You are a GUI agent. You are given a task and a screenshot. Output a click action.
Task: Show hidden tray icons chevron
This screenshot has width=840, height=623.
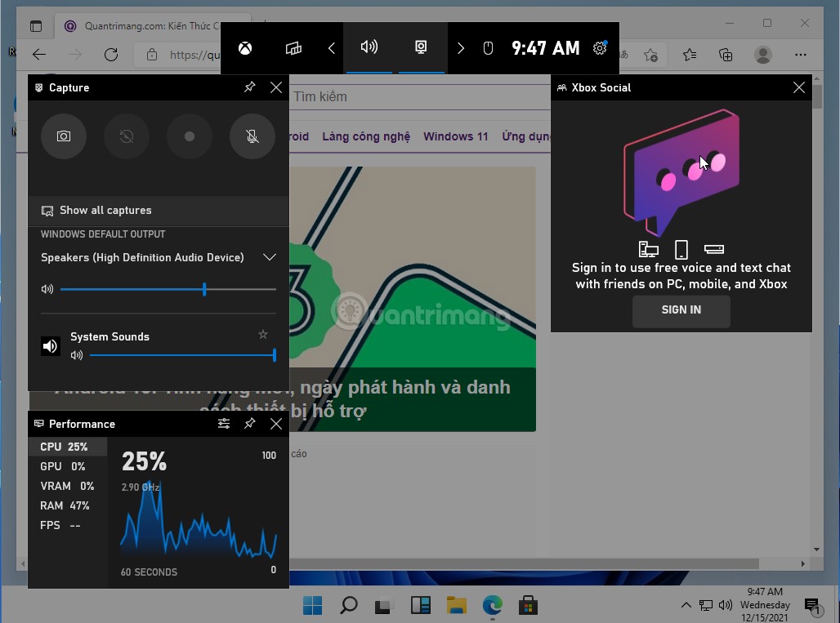686,605
